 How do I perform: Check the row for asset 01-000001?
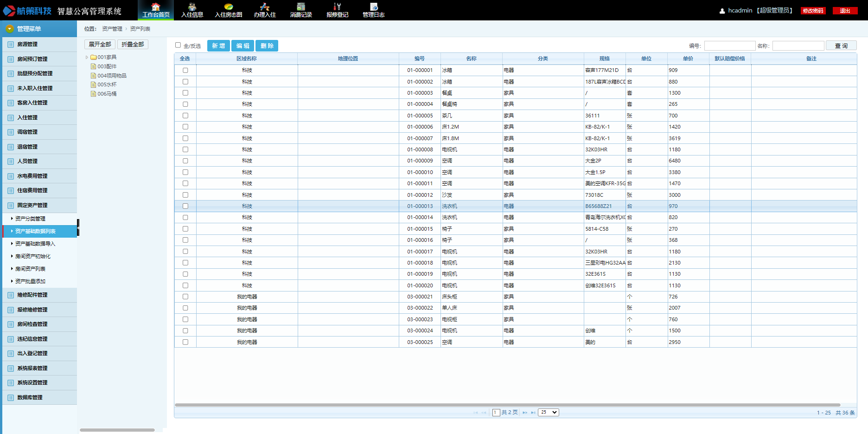185,70
